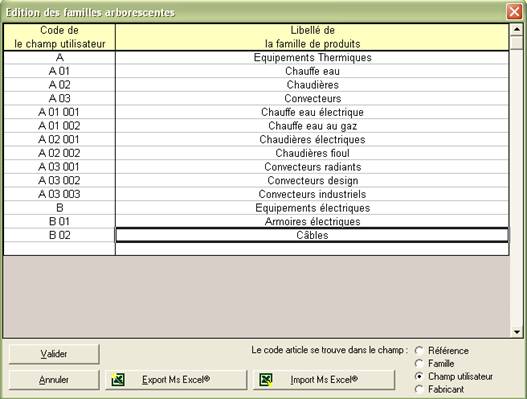
Task: Click the scrollbar down arrow
Action: click(517, 332)
